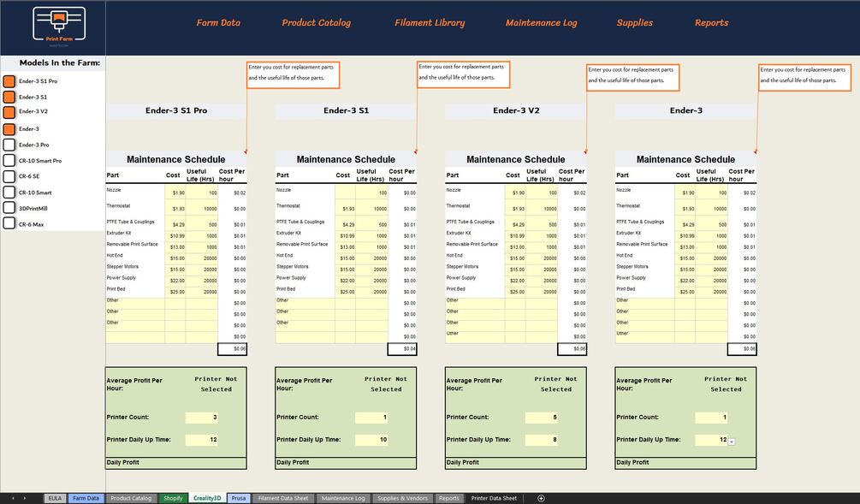860x504 pixels.
Task: Select Stepper Motors cost for Ender-3 S1 Pro
Action: pos(175,270)
